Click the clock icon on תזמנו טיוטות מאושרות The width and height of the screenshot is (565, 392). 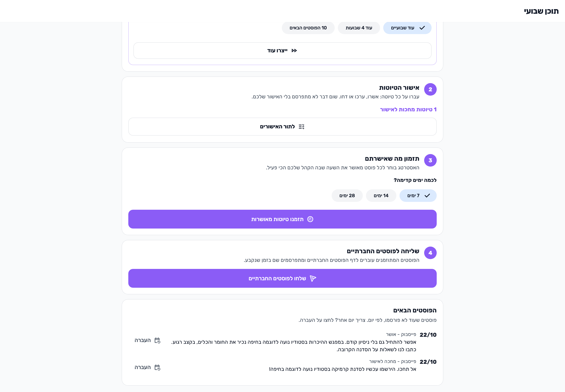(310, 219)
